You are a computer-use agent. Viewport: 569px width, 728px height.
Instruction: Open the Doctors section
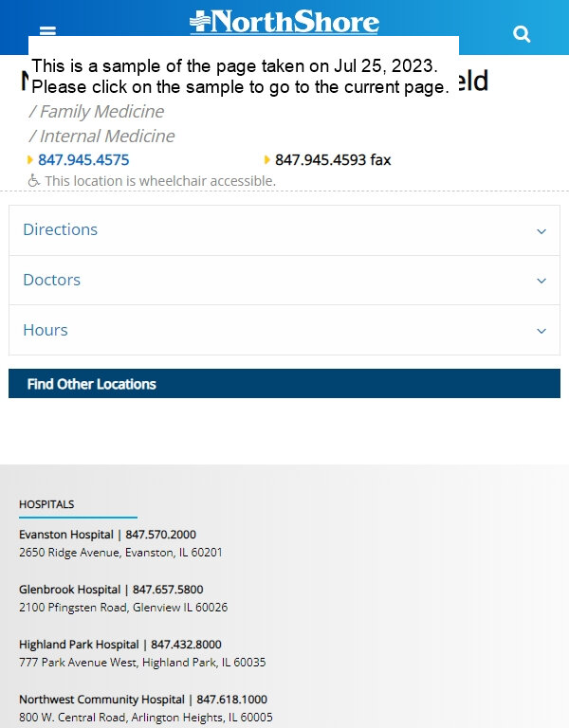(284, 280)
